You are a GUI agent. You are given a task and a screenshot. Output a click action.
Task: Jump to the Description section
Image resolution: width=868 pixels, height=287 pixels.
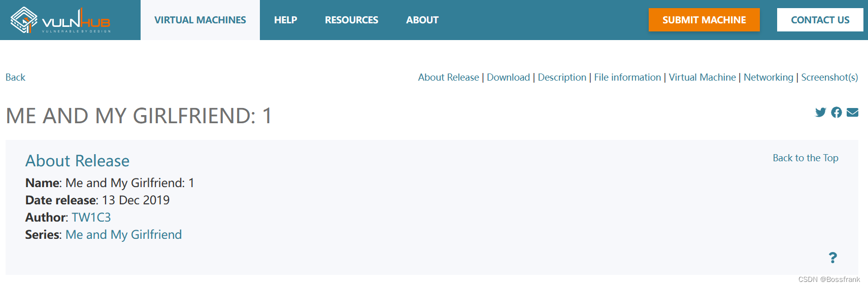562,77
